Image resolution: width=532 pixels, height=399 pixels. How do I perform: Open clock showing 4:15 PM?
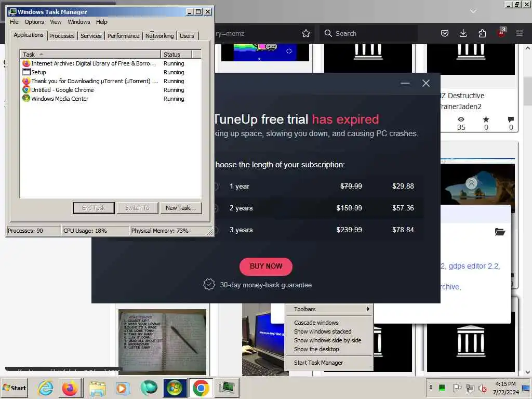pyautogui.click(x=506, y=388)
